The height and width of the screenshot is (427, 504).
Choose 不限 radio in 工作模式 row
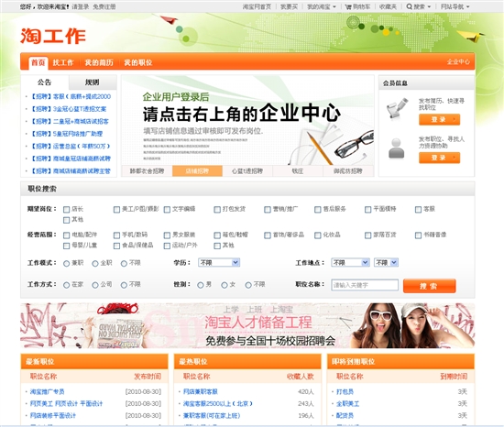click(x=124, y=264)
